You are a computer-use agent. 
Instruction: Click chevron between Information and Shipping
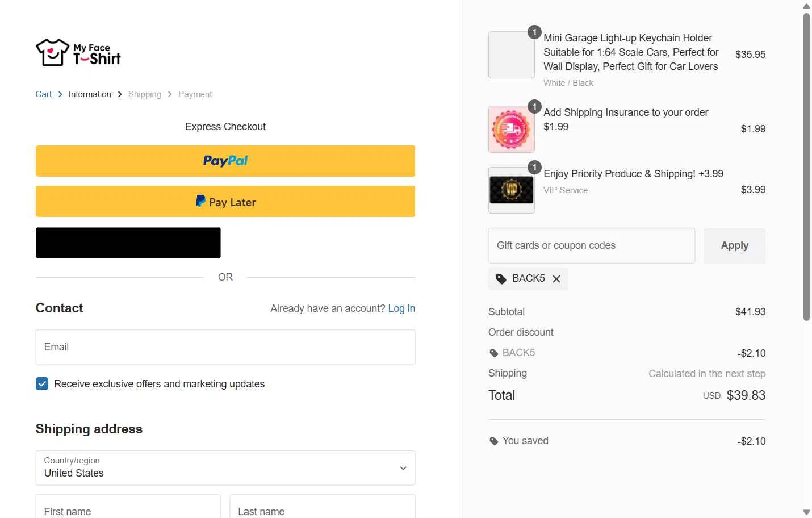120,94
